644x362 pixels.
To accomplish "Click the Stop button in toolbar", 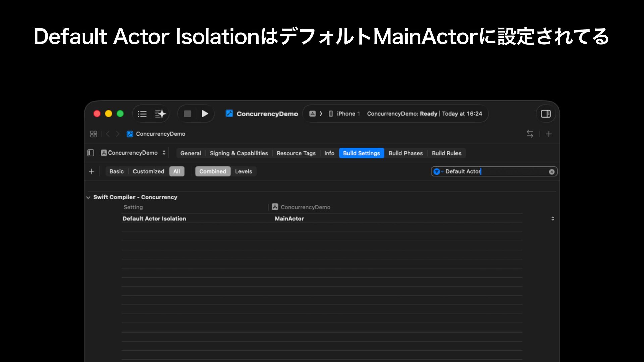I will [x=187, y=114].
